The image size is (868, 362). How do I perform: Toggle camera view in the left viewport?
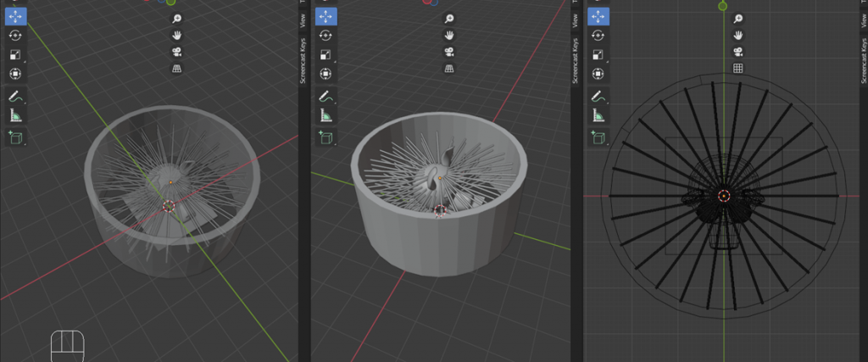[176, 52]
